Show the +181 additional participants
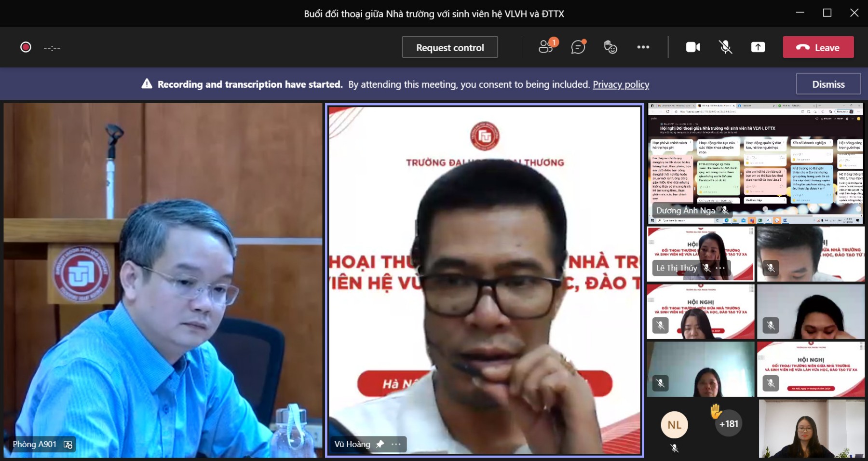Image resolution: width=868 pixels, height=461 pixels. click(x=729, y=424)
